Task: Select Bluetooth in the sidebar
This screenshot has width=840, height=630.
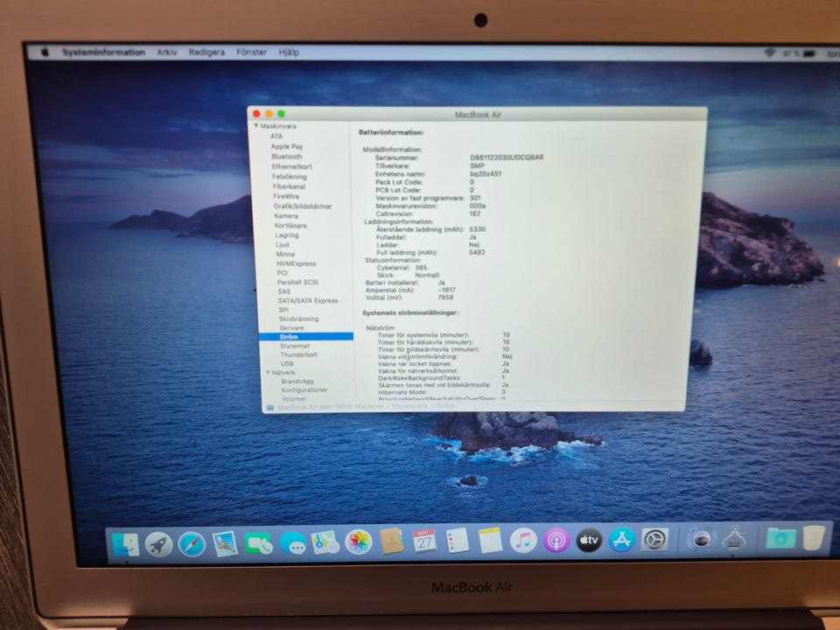Action: [286, 157]
